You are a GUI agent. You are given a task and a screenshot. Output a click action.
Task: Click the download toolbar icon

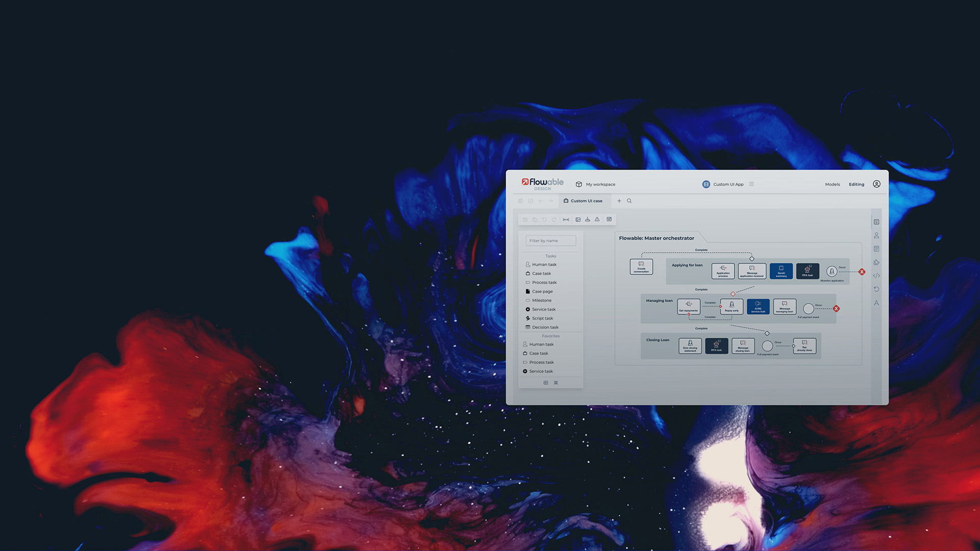pyautogui.click(x=587, y=219)
